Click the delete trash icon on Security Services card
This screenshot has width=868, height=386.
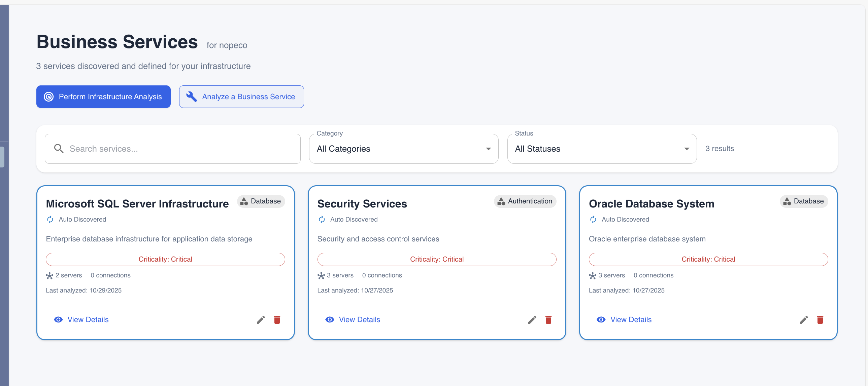pos(548,320)
